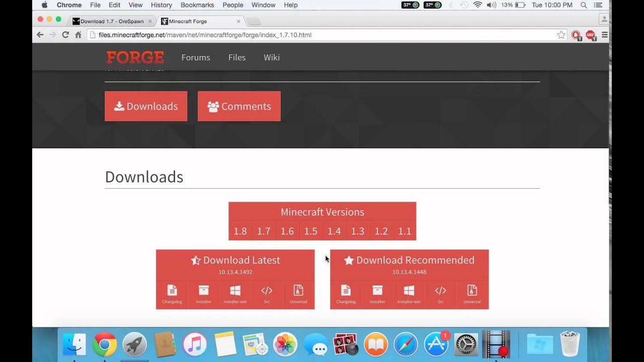This screenshot has width=644, height=362.
Task: Open Forums link in Forge header
Action: pos(196,57)
